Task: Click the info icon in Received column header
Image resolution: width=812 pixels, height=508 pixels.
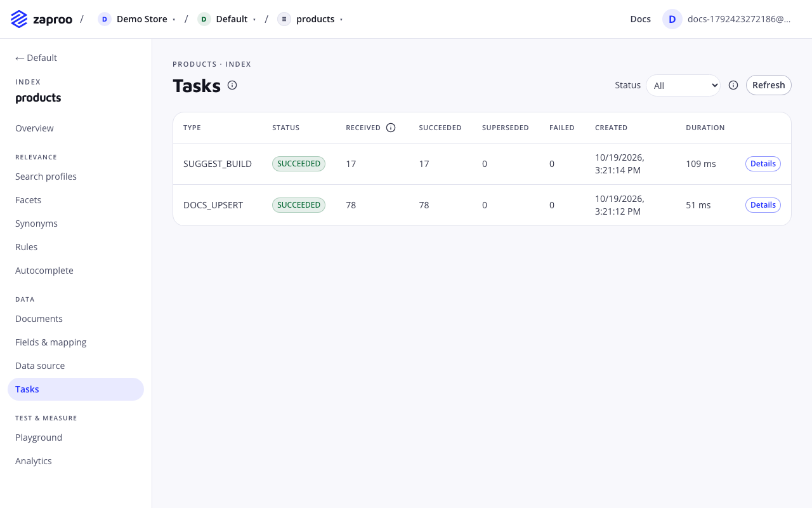Action: (x=391, y=128)
